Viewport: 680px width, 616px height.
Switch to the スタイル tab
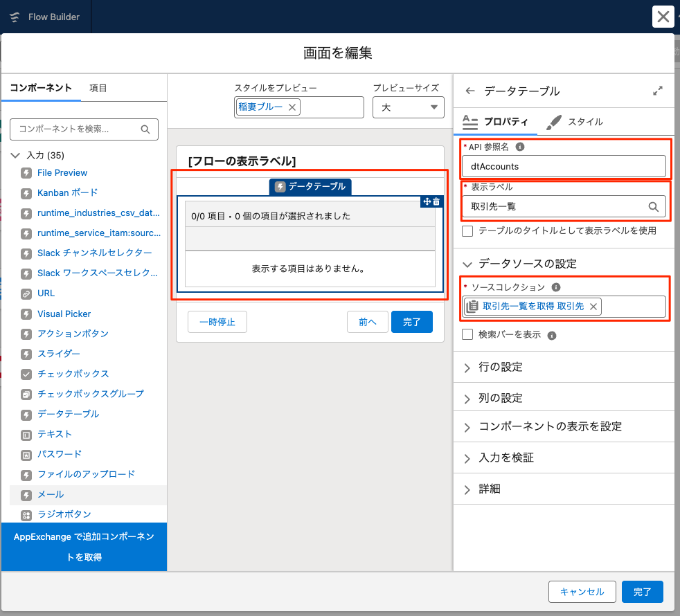575,122
